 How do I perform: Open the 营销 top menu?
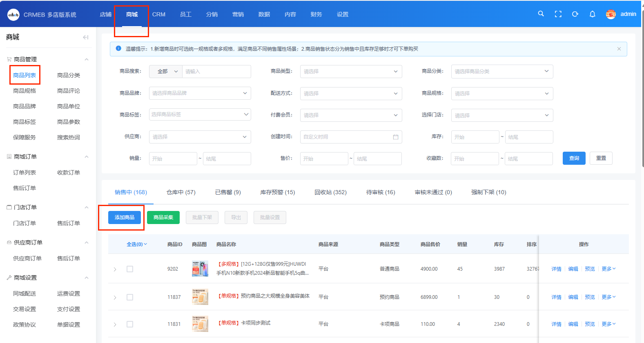coord(238,14)
